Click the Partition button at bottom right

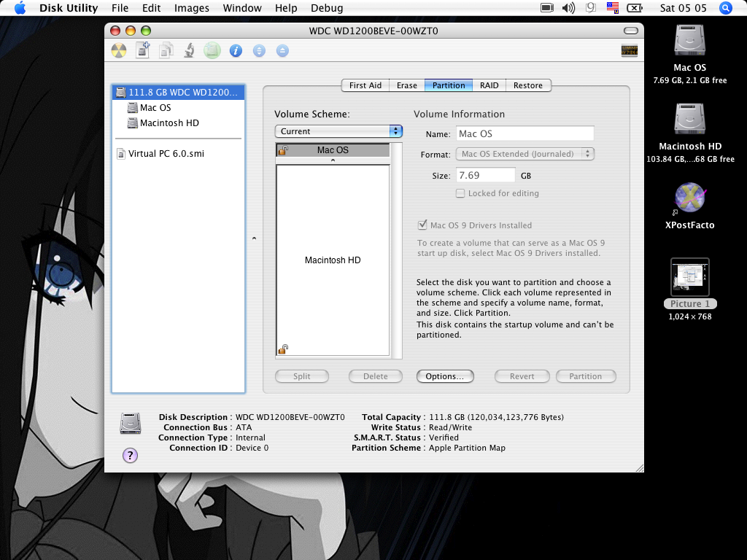point(586,376)
